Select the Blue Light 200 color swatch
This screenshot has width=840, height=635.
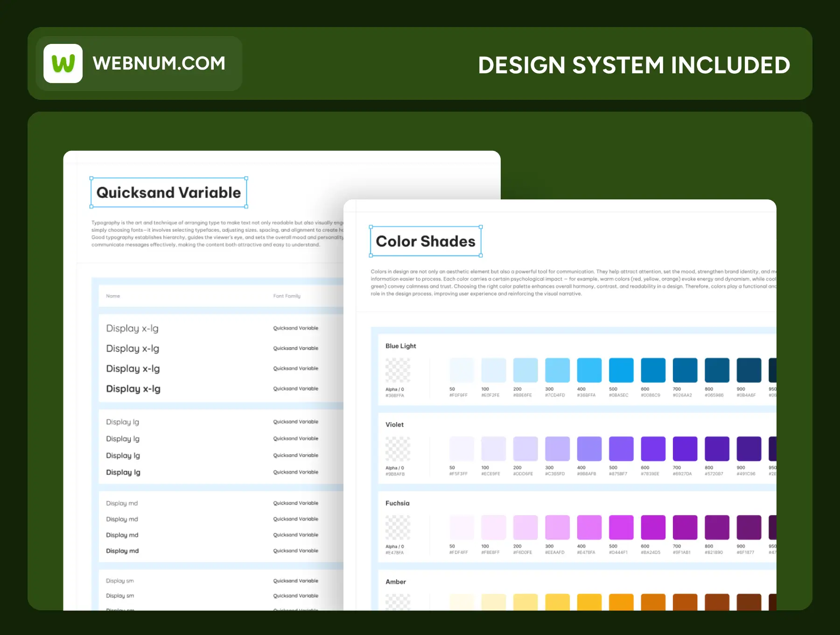point(525,370)
